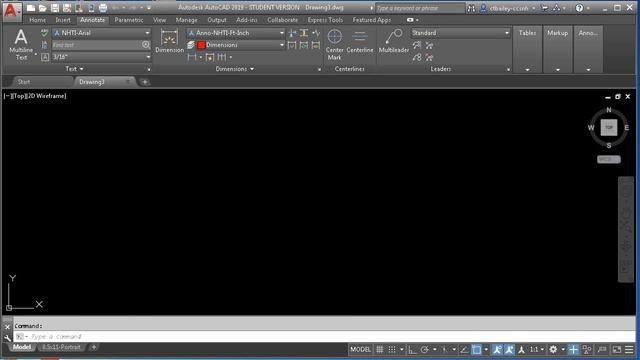Screen dimensions: 640x360
Task: Expand the Dimensions panel flyout
Action: 235,69
